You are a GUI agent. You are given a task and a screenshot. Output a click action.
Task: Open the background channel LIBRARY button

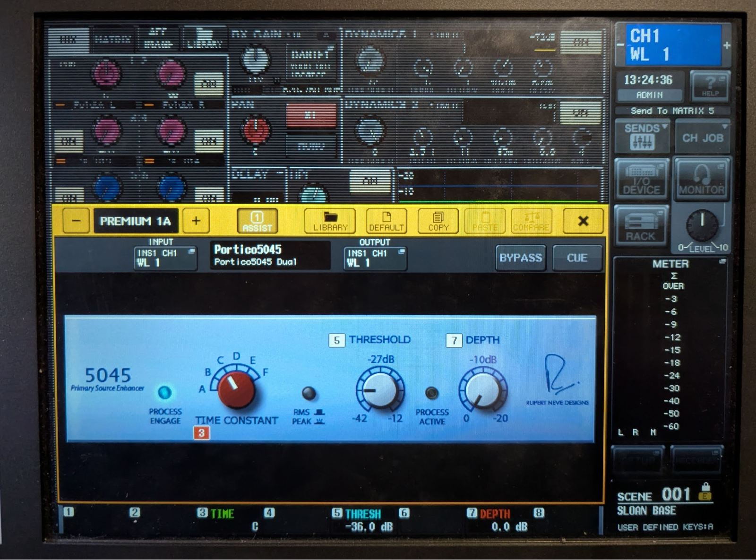click(x=204, y=38)
